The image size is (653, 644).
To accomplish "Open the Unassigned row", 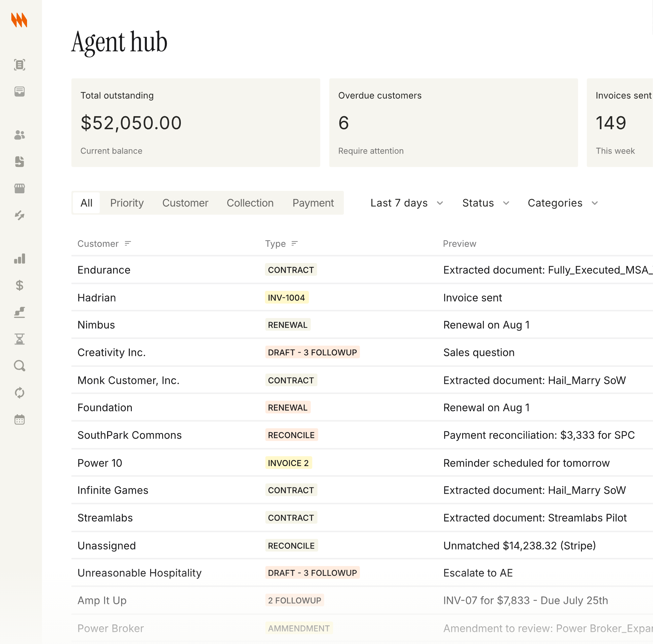I will [x=362, y=546].
